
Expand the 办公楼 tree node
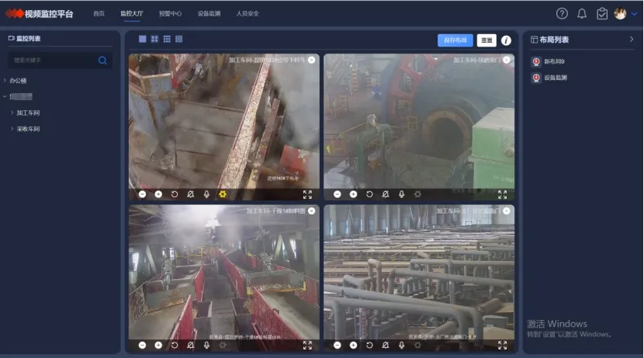click(x=5, y=81)
